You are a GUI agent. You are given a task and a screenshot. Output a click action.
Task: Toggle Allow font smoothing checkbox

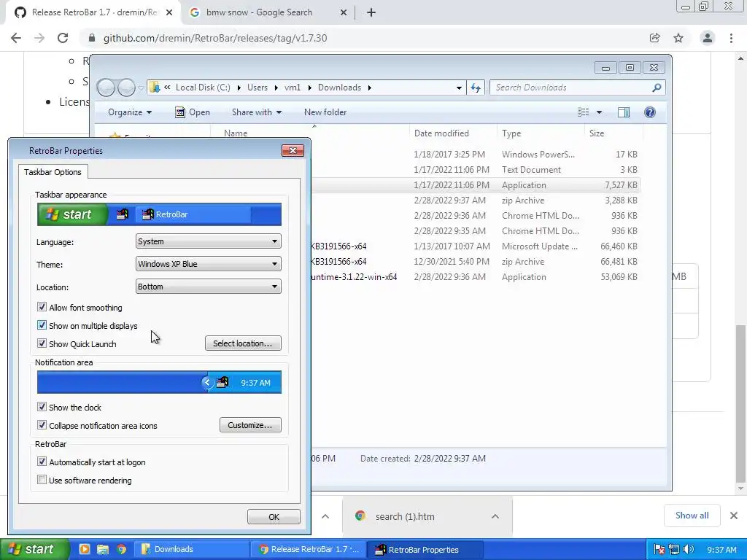point(42,307)
